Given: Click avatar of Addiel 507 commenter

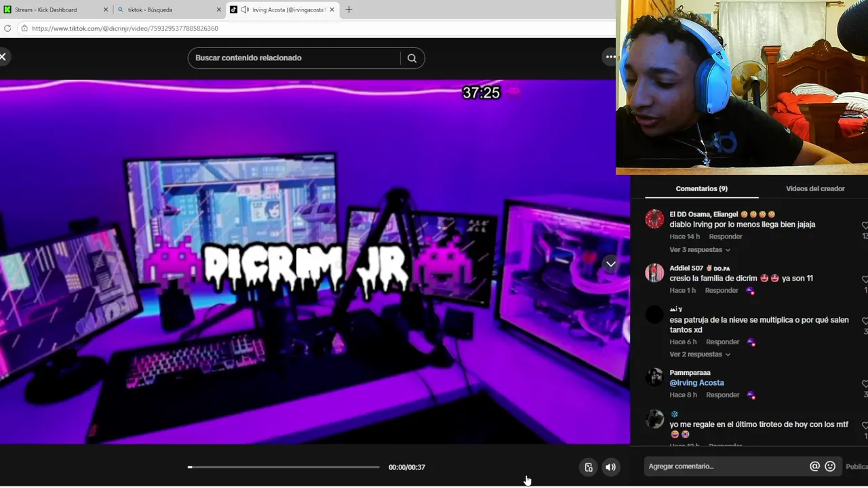Looking at the screenshot, I should click(x=654, y=273).
